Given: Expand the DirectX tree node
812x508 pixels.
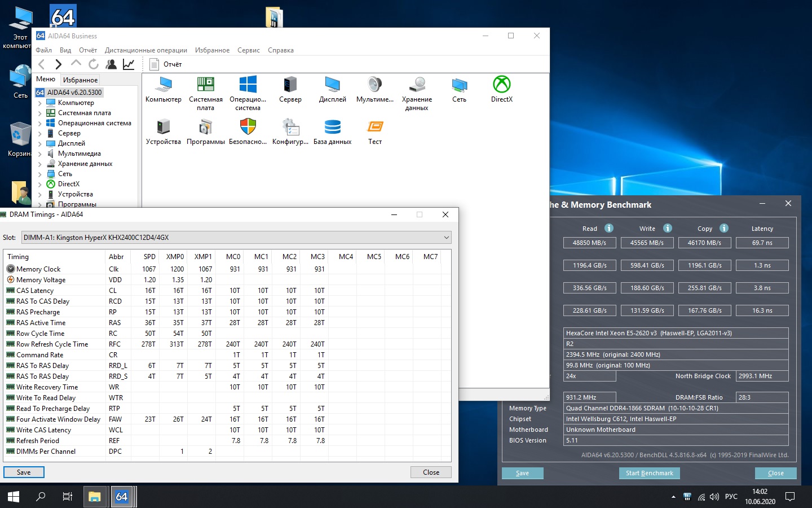Looking at the screenshot, I should pyautogui.click(x=40, y=185).
